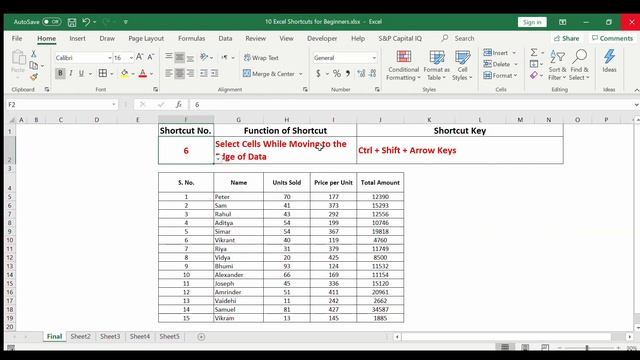Open the File menu
The image size is (640, 360).
17,38
